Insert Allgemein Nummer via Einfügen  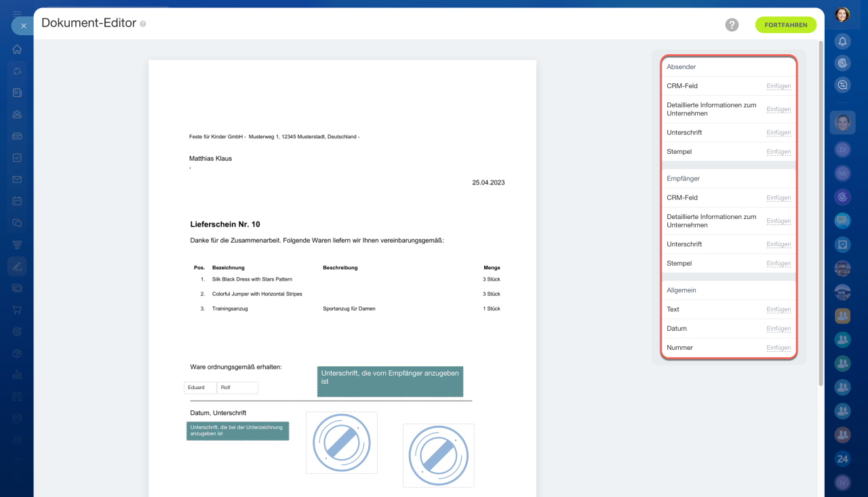pos(778,348)
